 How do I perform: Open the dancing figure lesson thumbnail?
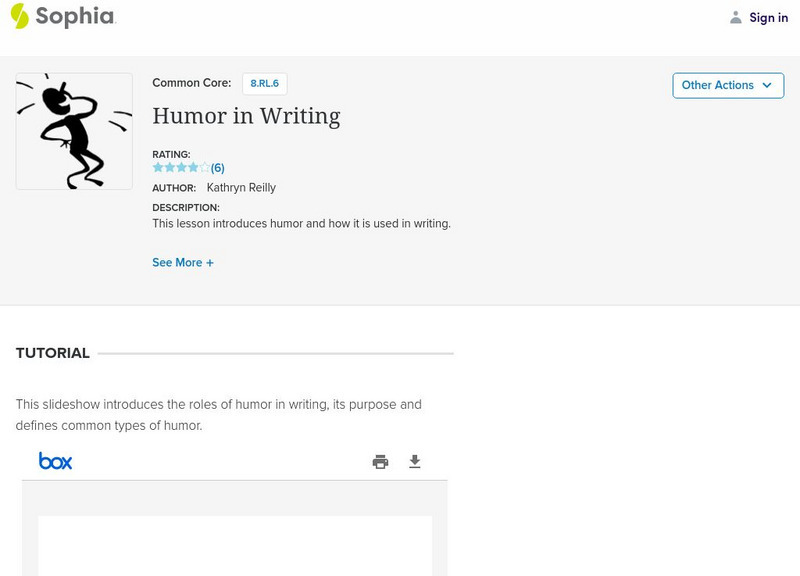pyautogui.click(x=74, y=131)
